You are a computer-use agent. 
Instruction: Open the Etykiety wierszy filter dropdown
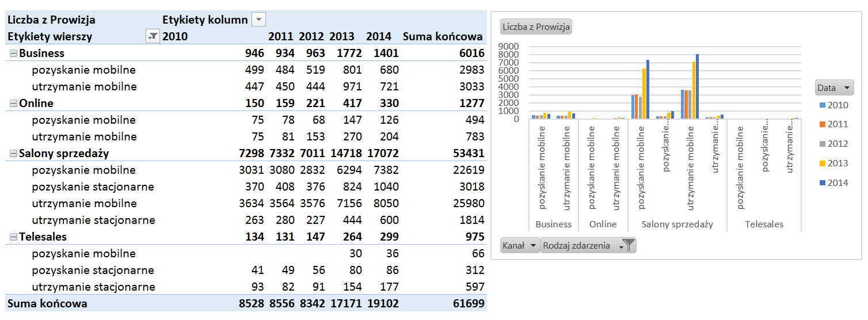(x=153, y=36)
